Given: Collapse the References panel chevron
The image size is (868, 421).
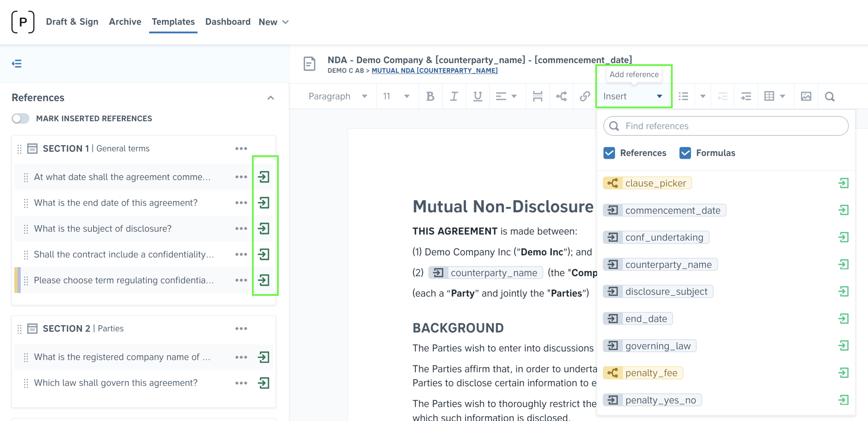Looking at the screenshot, I should click(271, 97).
